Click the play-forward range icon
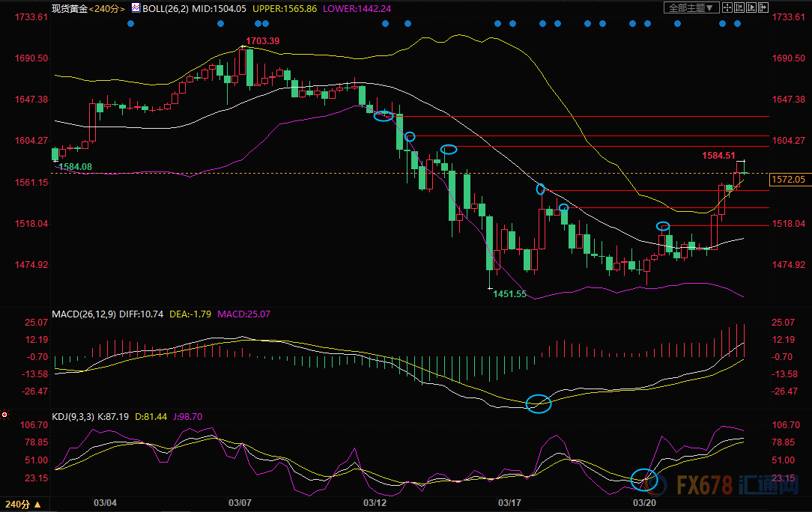This screenshot has width=812, height=512. pos(751,7)
